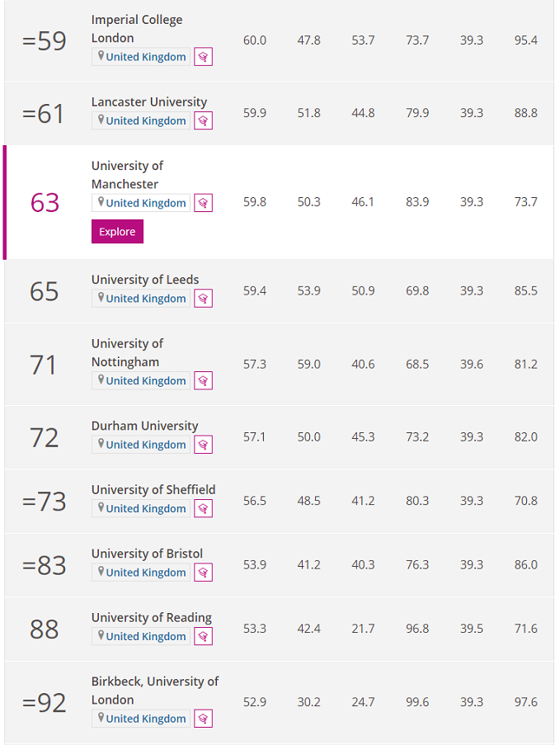Click graduation cap icon for Durham University

tap(203, 445)
